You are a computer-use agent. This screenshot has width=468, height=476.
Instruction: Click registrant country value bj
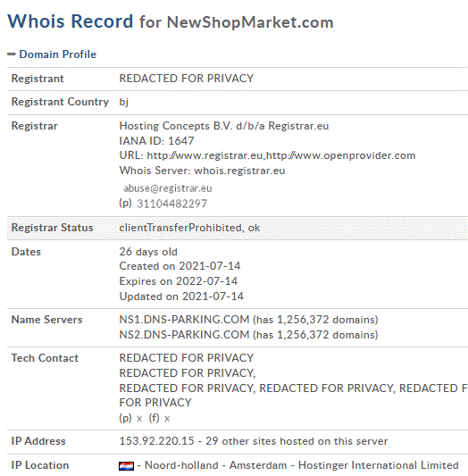(124, 102)
